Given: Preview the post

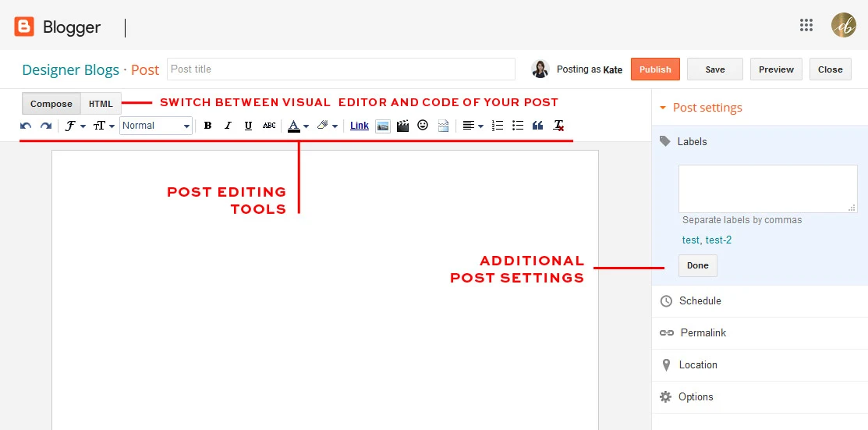Looking at the screenshot, I should pos(776,69).
